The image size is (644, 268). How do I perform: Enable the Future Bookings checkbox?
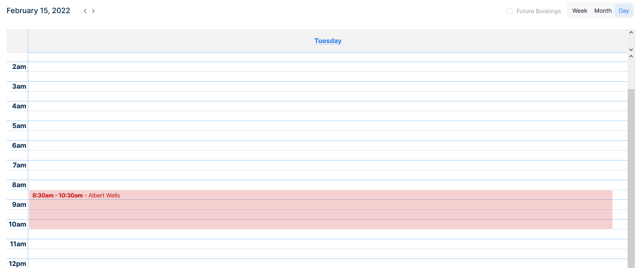click(510, 11)
